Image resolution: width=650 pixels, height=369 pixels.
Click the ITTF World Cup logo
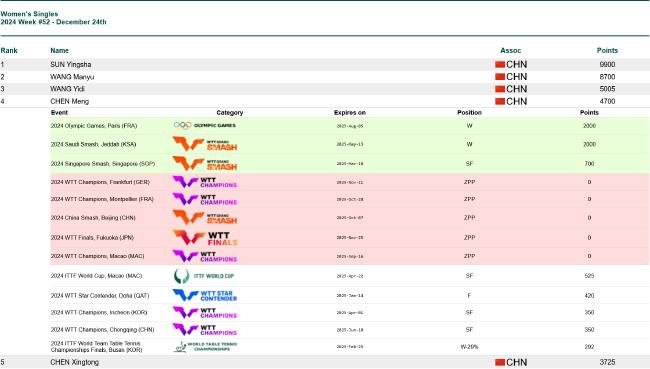tap(204, 276)
